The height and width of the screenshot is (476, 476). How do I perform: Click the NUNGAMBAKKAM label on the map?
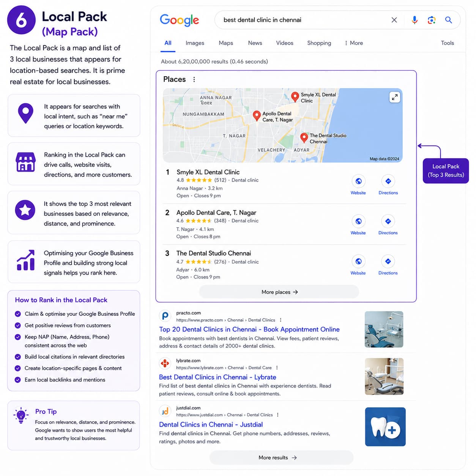(203, 114)
